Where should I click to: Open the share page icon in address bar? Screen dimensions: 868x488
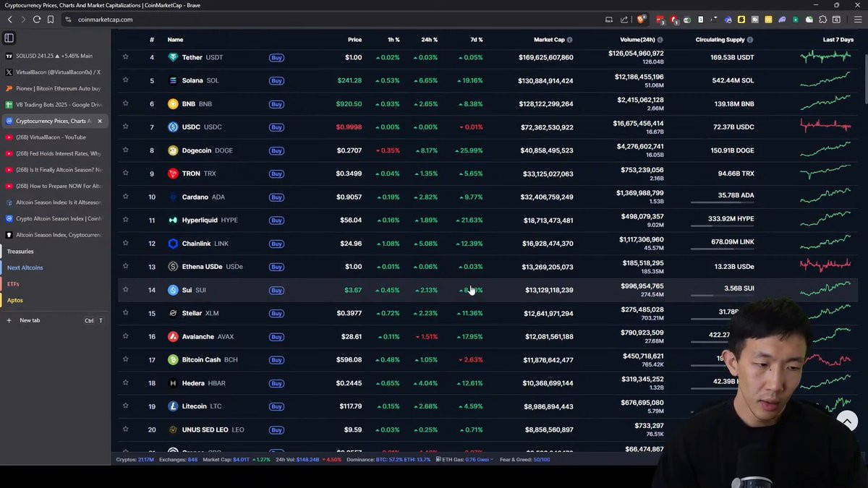coord(624,20)
